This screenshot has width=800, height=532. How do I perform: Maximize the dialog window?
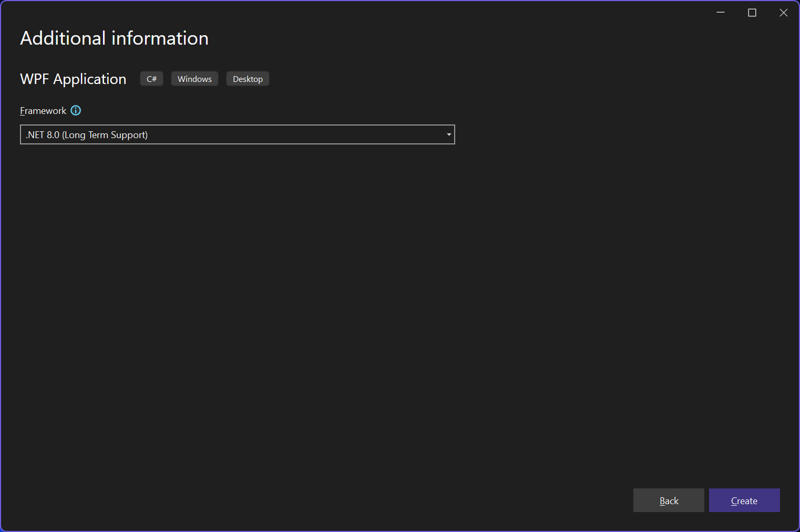pos(752,13)
